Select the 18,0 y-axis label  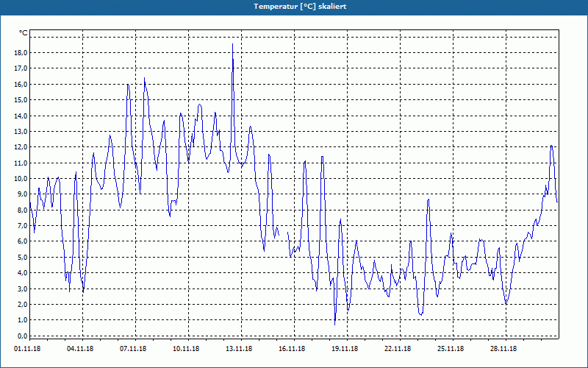(x=21, y=52)
